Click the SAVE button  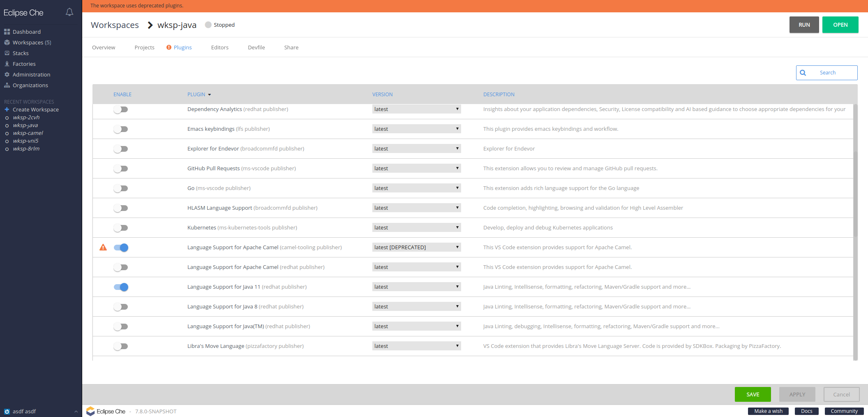coord(753,394)
